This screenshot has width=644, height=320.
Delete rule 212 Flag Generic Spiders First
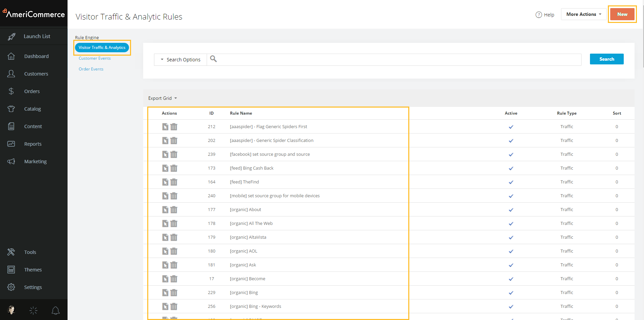tap(174, 127)
